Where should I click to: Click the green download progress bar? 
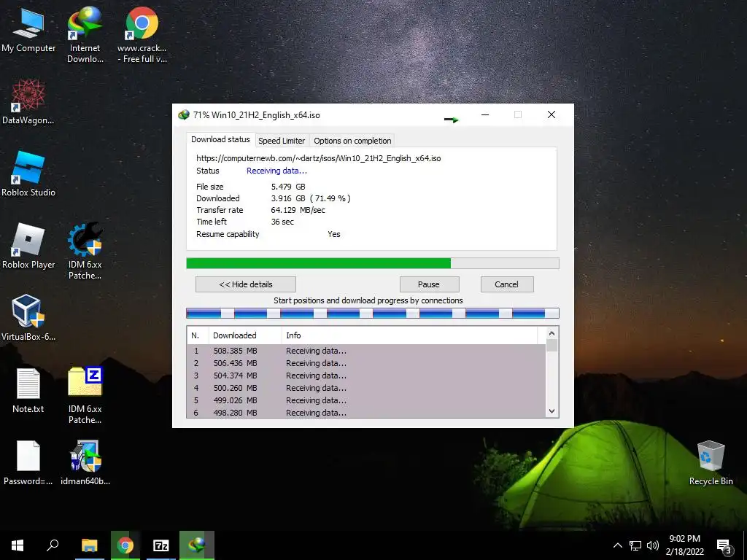pos(372,263)
